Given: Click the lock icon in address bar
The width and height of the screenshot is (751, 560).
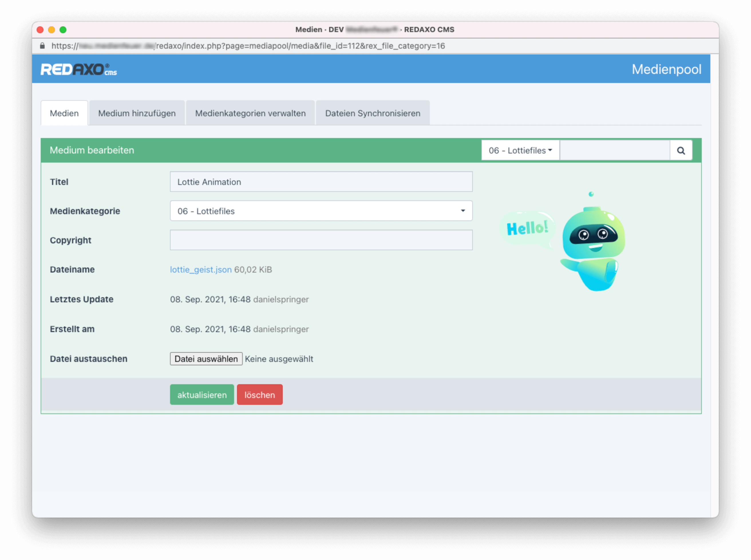Looking at the screenshot, I should [x=42, y=46].
